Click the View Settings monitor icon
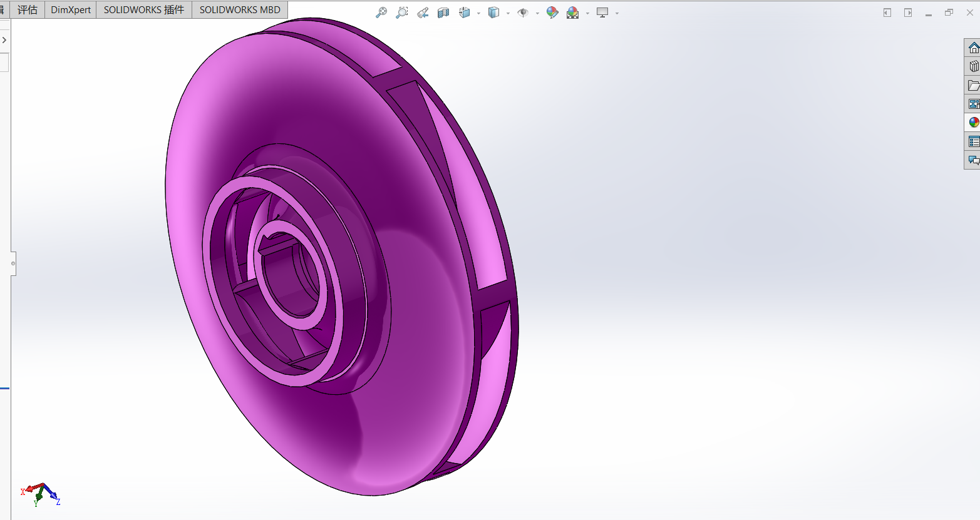Viewport: 980px width, 520px height. [x=602, y=13]
